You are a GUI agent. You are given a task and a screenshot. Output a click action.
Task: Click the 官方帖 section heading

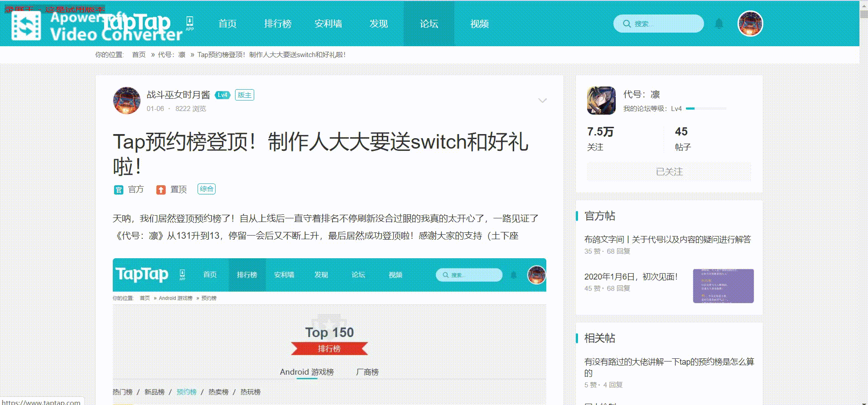tap(600, 216)
